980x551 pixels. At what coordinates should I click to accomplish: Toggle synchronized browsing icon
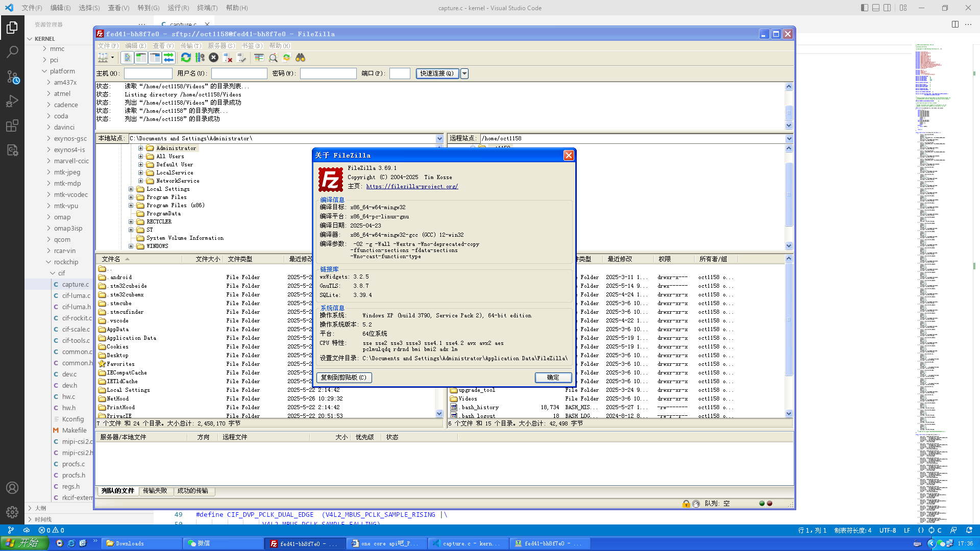(x=286, y=58)
